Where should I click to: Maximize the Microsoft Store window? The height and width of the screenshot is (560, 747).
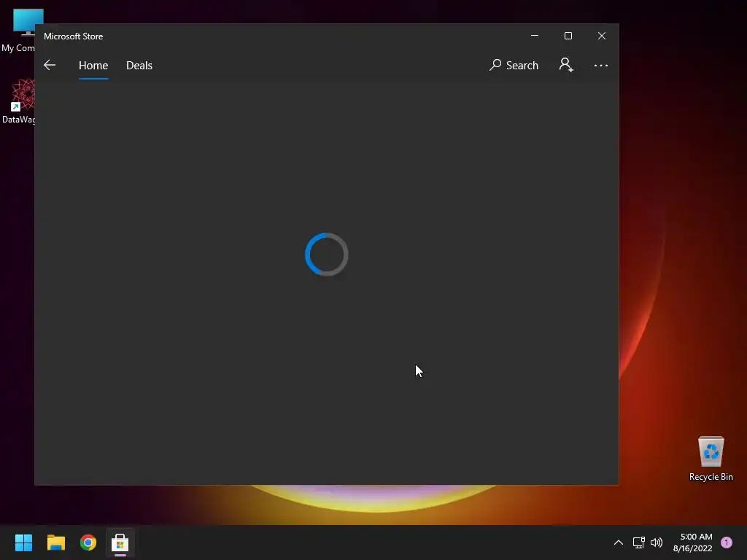coord(568,36)
